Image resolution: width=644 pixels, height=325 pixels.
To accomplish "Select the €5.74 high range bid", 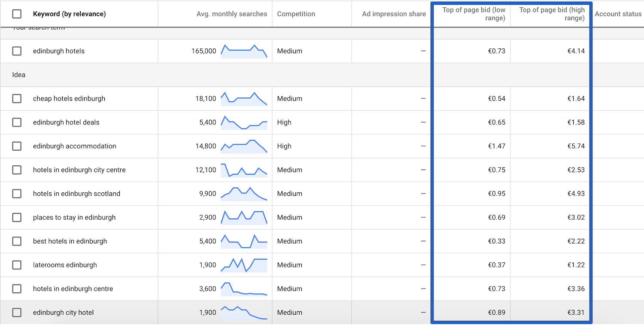I will click(576, 146).
